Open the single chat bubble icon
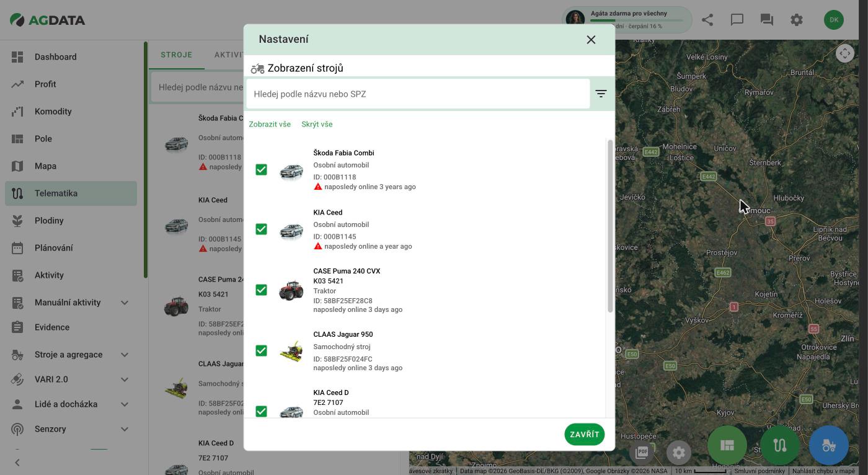The height and width of the screenshot is (475, 868). pos(737,20)
